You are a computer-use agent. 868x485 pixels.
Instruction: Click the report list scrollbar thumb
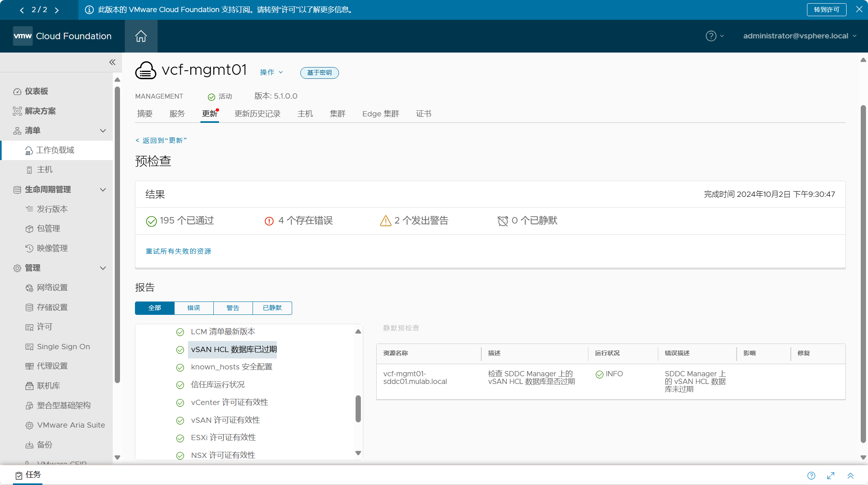point(358,409)
